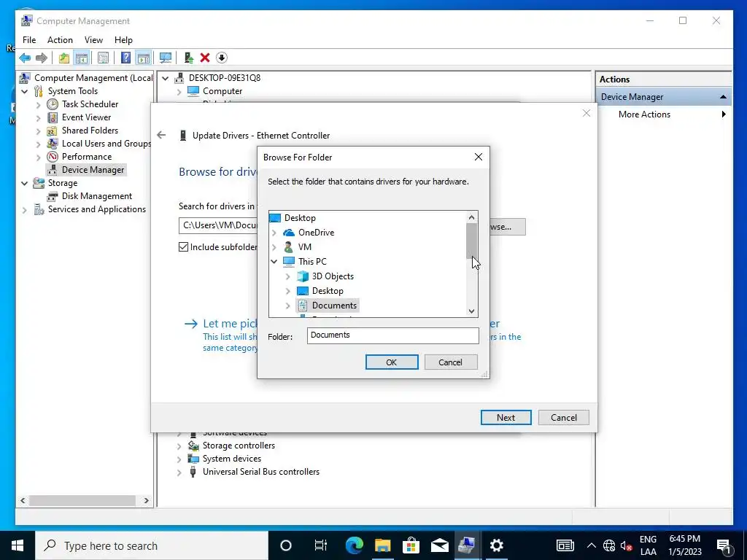Viewport: 747px width, 560px height.
Task: Toggle Show/Hide Console Tree icon
Action: point(82,58)
